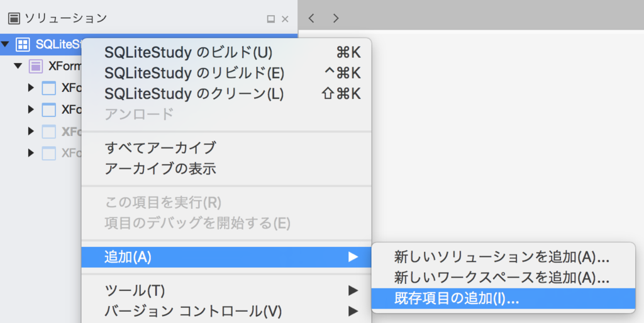This screenshot has height=323, width=644.
Task: Collapse the XForm folder node
Action: (x=18, y=65)
